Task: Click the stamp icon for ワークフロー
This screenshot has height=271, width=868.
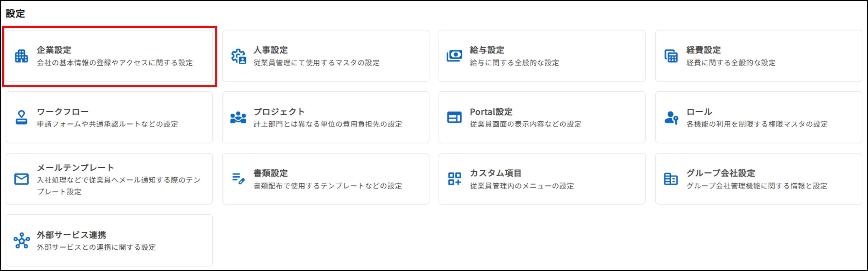Action: coord(21,117)
